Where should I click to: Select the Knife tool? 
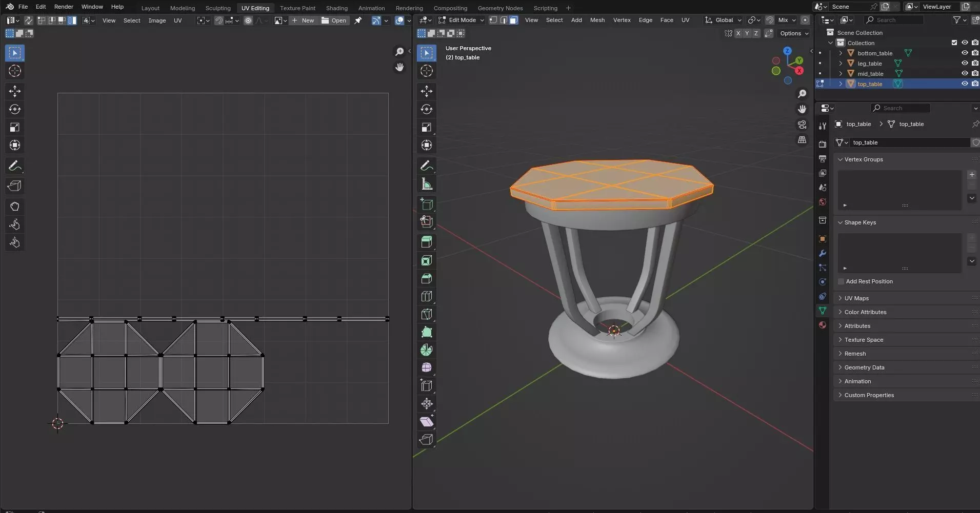[x=427, y=314]
